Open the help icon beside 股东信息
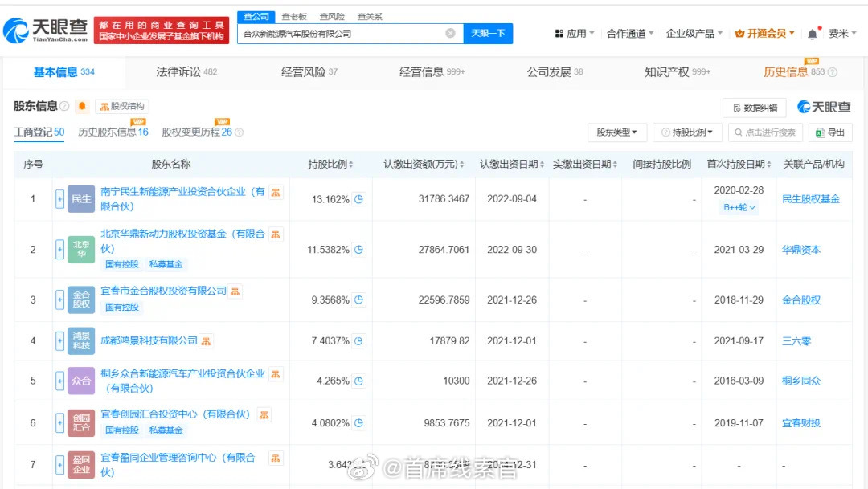This screenshot has height=489, width=868. click(64, 106)
